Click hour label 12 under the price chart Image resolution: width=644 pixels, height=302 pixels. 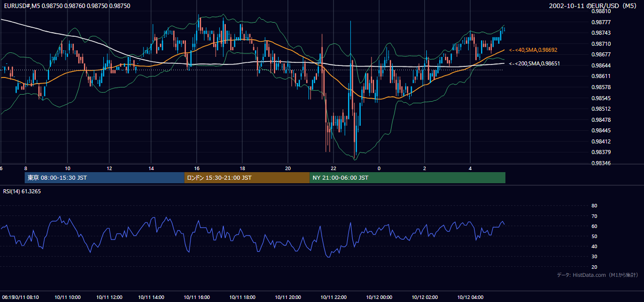point(109,168)
